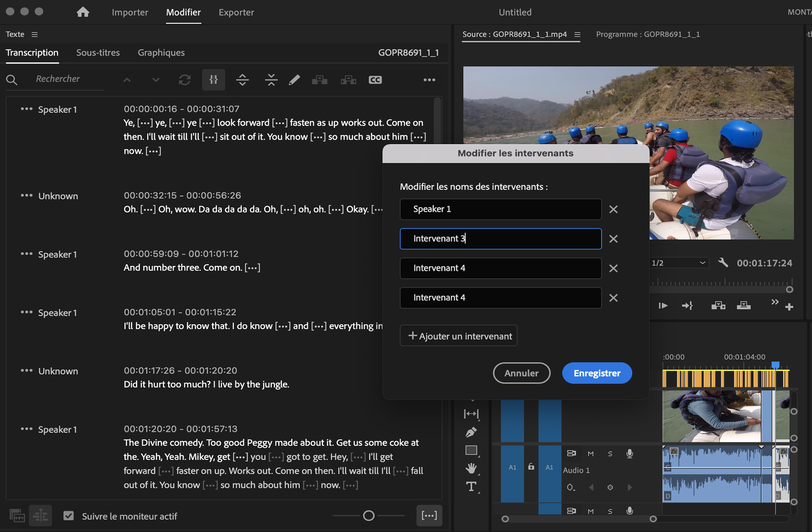This screenshot has height=532, width=812.
Task: Click the Enregistrer button
Action: [x=596, y=373]
